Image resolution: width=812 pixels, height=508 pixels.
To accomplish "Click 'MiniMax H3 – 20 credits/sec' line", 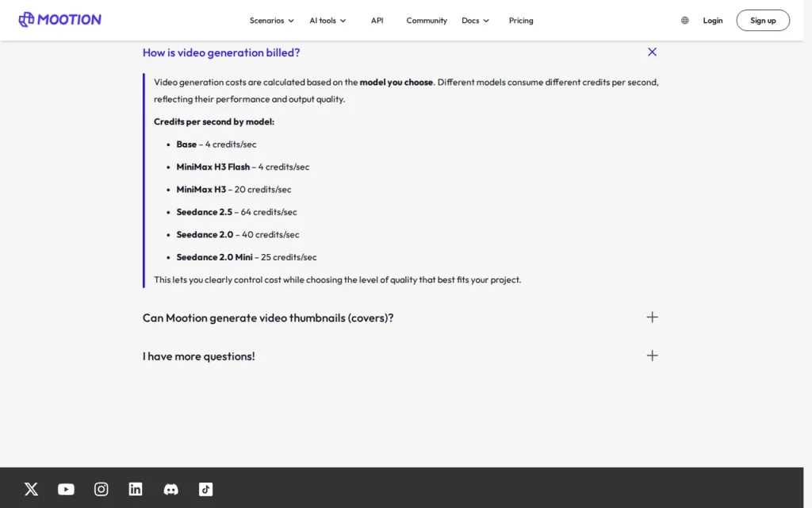I will coord(234,189).
